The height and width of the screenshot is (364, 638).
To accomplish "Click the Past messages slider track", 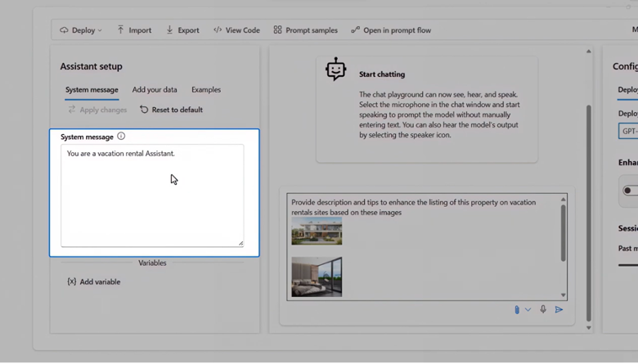I will pos(628,265).
